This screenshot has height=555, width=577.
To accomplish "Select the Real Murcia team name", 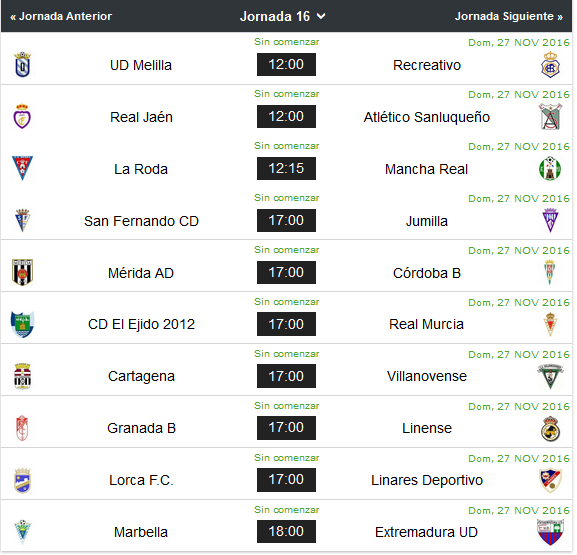I will 427,325.
